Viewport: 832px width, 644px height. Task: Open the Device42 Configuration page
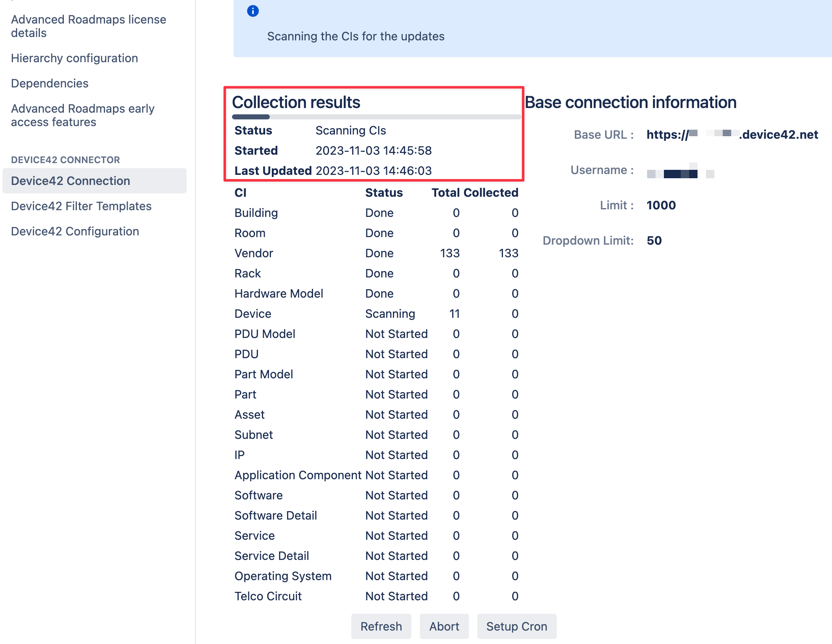74,231
